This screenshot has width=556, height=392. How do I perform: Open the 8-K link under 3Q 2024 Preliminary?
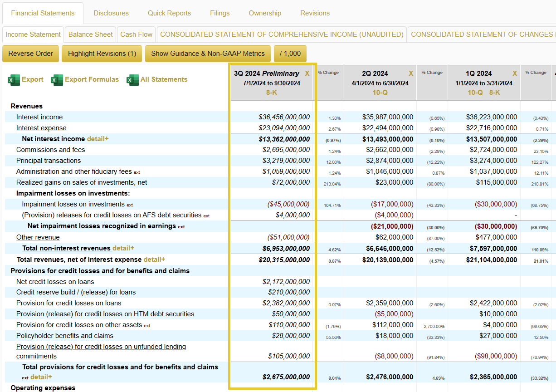pyautogui.click(x=271, y=93)
